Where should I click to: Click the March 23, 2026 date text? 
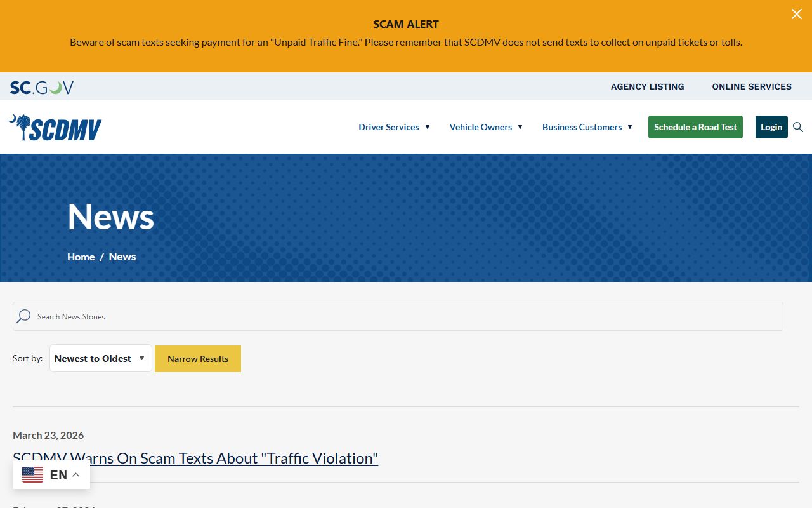tap(48, 435)
